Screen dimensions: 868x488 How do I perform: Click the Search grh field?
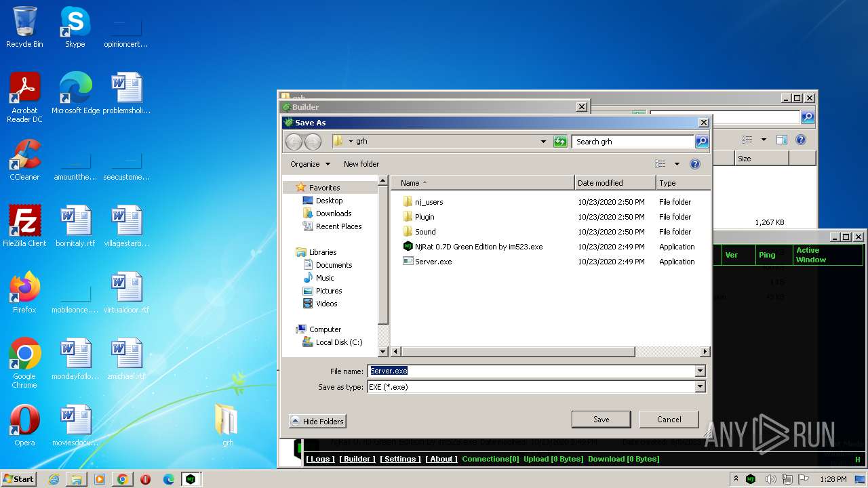[x=633, y=142]
